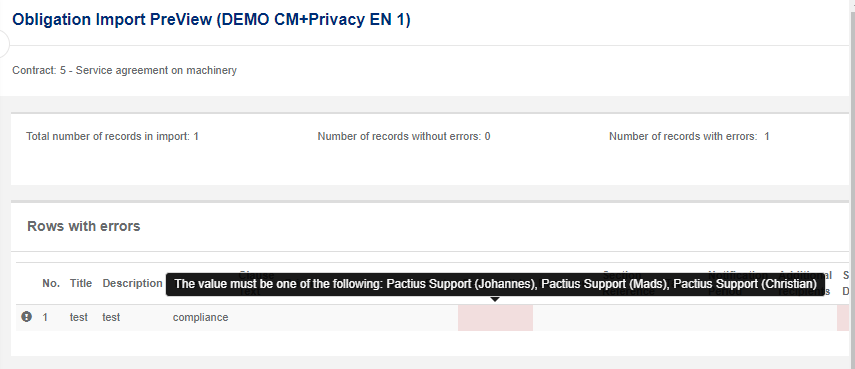The height and width of the screenshot is (369, 855).
Task: Click the Title column header
Action: click(x=81, y=283)
